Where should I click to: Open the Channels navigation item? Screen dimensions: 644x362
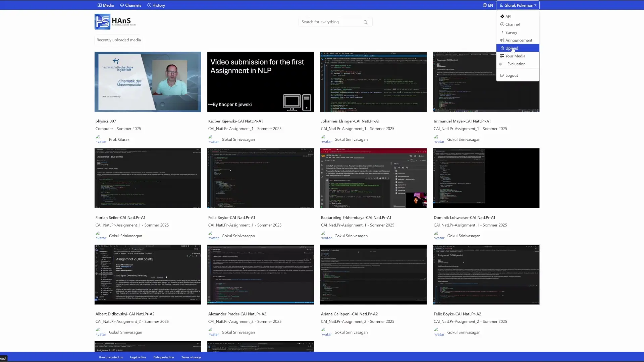pos(130,5)
